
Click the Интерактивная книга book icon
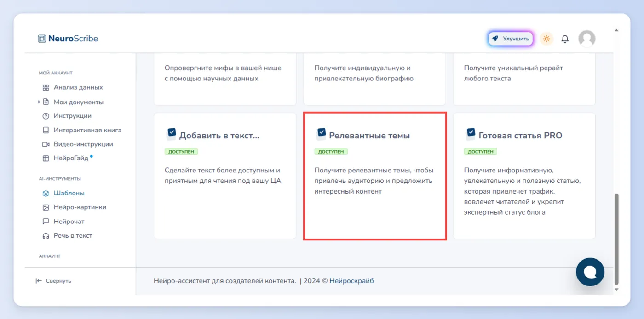coord(46,130)
